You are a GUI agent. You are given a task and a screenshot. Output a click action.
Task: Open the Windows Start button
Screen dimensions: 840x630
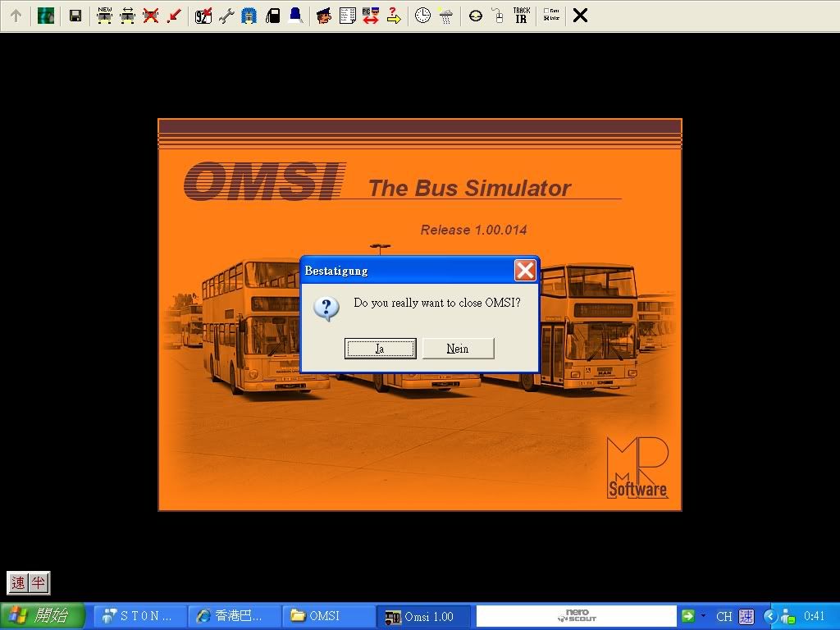tap(42, 616)
